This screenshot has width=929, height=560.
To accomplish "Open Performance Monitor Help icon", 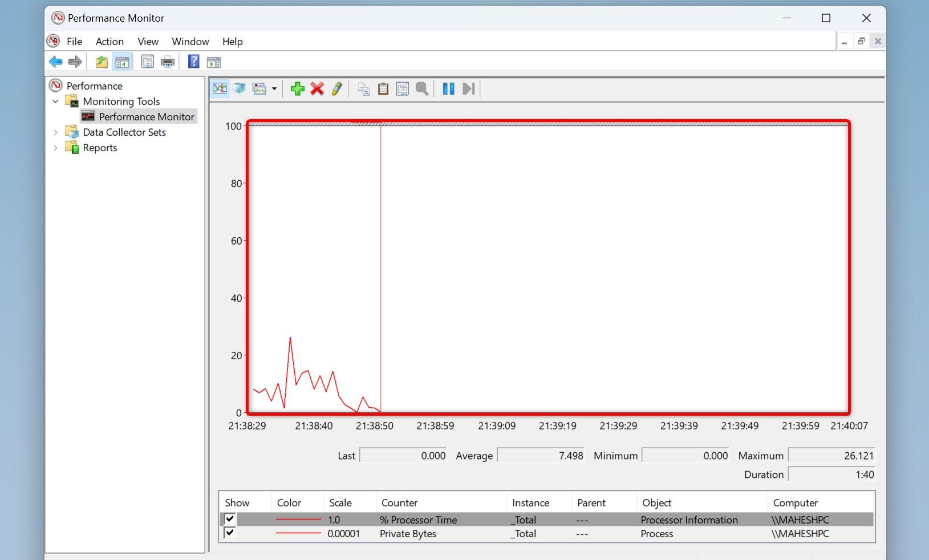I will pyautogui.click(x=193, y=61).
